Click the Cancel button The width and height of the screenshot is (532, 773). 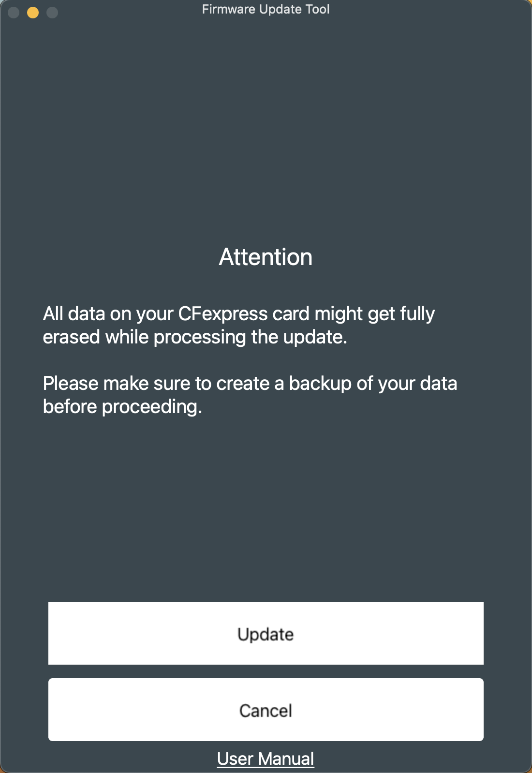[x=266, y=710]
